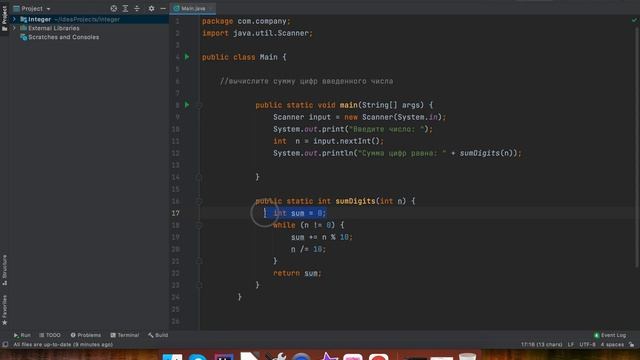The height and width of the screenshot is (360, 640).
Task: Click 'public class Main' on line 4
Action: pyautogui.click(x=240, y=57)
